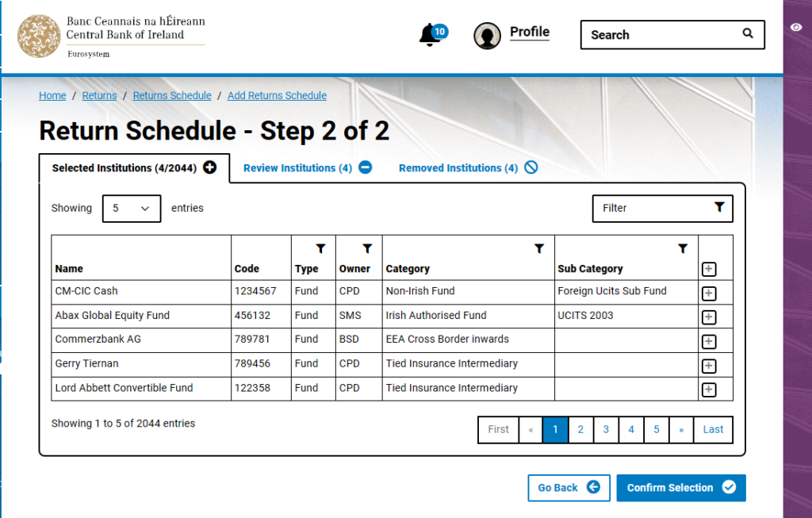Click the minus circle icon beside Review Institutions

pos(365,167)
